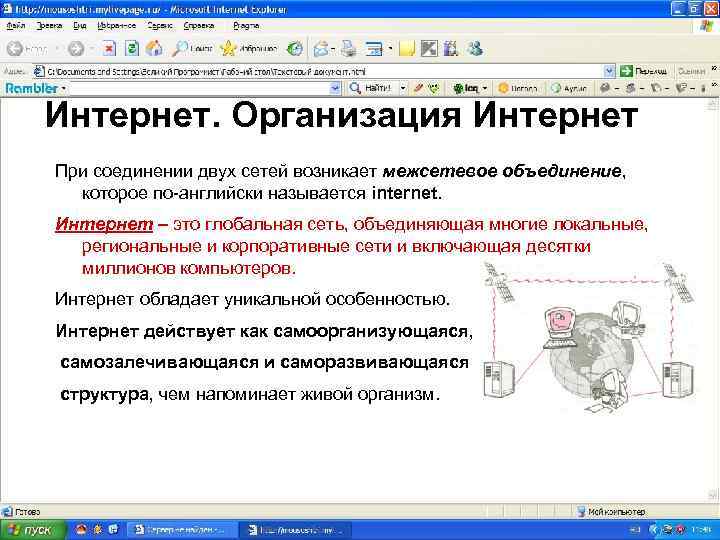Open the History clock icon
This screenshot has height=540, width=720.
(x=294, y=48)
